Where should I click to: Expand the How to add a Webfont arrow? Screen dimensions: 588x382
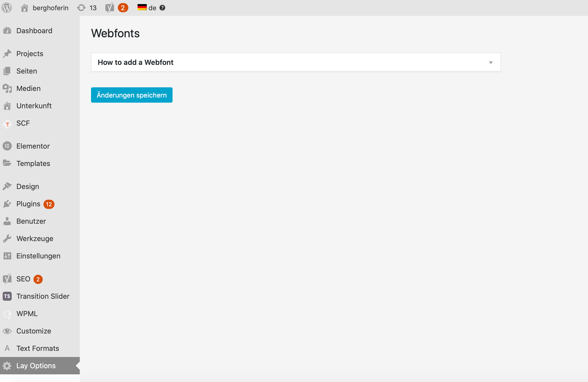(491, 63)
